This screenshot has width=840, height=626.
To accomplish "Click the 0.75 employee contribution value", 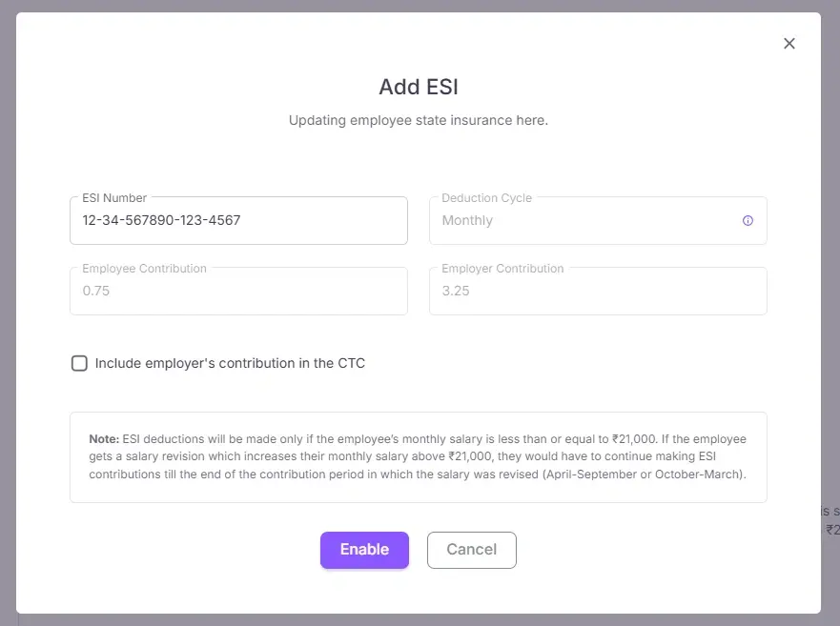I will [x=96, y=292].
